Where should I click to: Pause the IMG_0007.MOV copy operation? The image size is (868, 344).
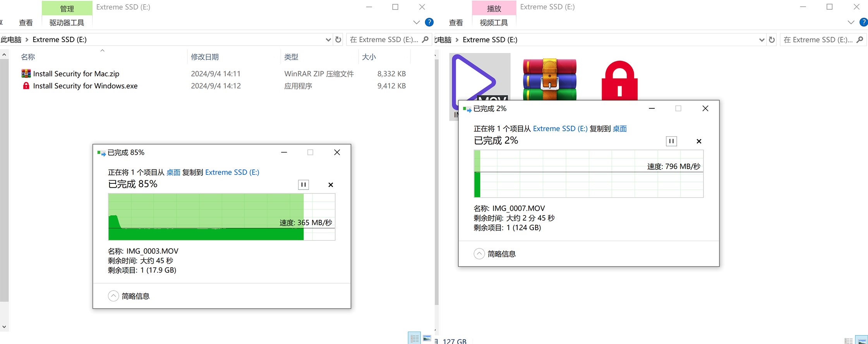tap(671, 141)
